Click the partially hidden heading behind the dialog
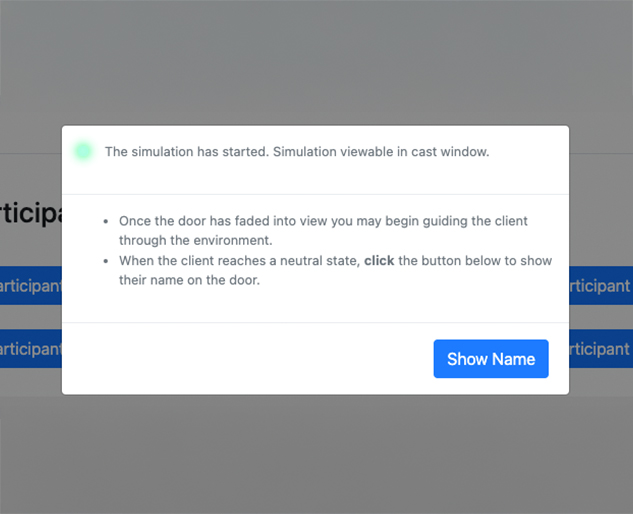Image resolution: width=633 pixels, height=514 pixels. coord(30,214)
